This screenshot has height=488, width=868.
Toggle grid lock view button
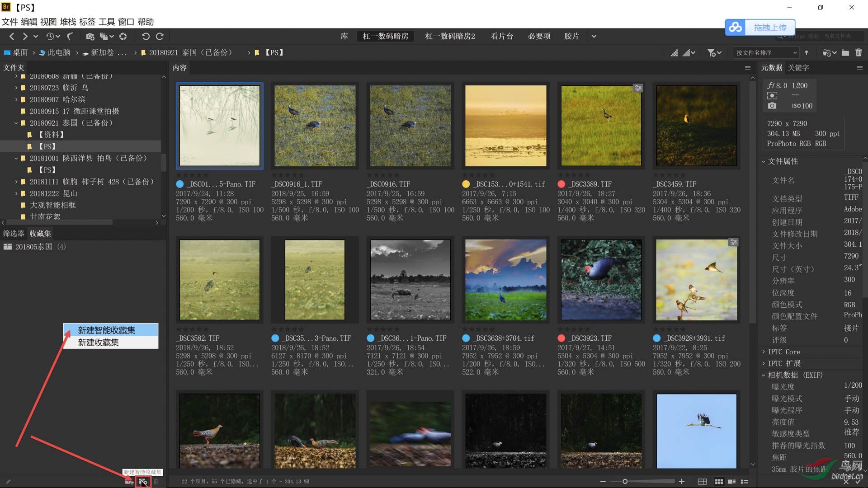click(x=702, y=482)
